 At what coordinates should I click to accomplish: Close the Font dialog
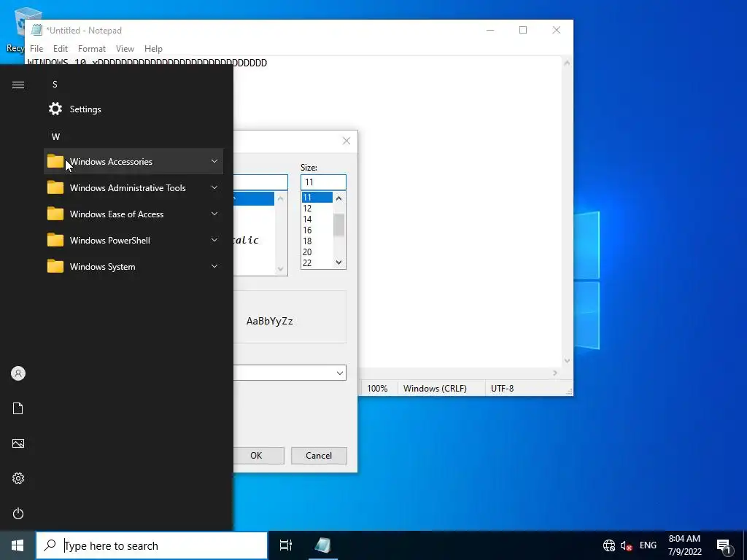[347, 141]
